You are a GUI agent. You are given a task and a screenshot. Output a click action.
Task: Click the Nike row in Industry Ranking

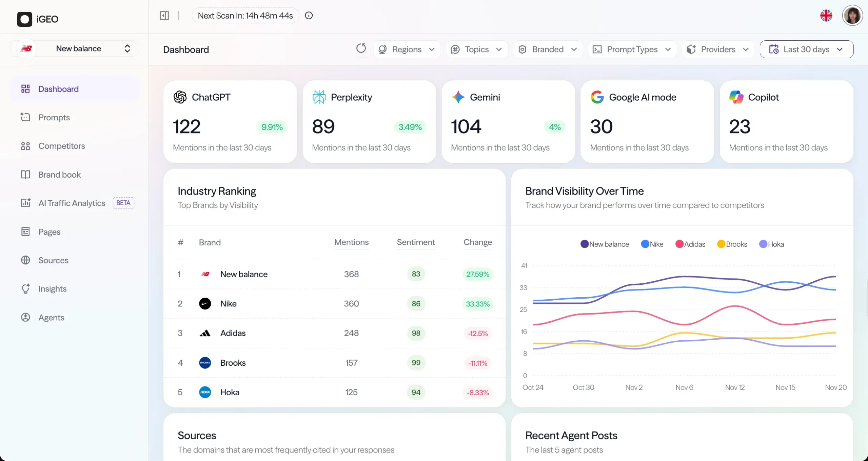[x=228, y=304]
